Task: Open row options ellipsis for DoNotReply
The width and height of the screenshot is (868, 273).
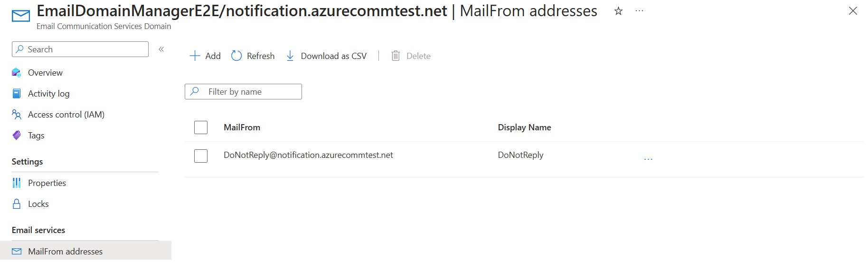Action: click(x=648, y=159)
